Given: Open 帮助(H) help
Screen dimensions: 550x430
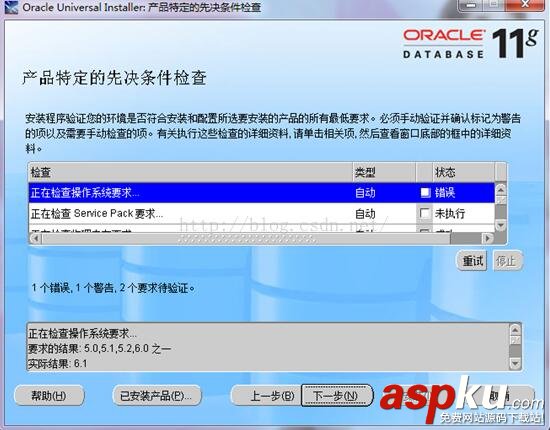Looking at the screenshot, I should click(x=49, y=396).
